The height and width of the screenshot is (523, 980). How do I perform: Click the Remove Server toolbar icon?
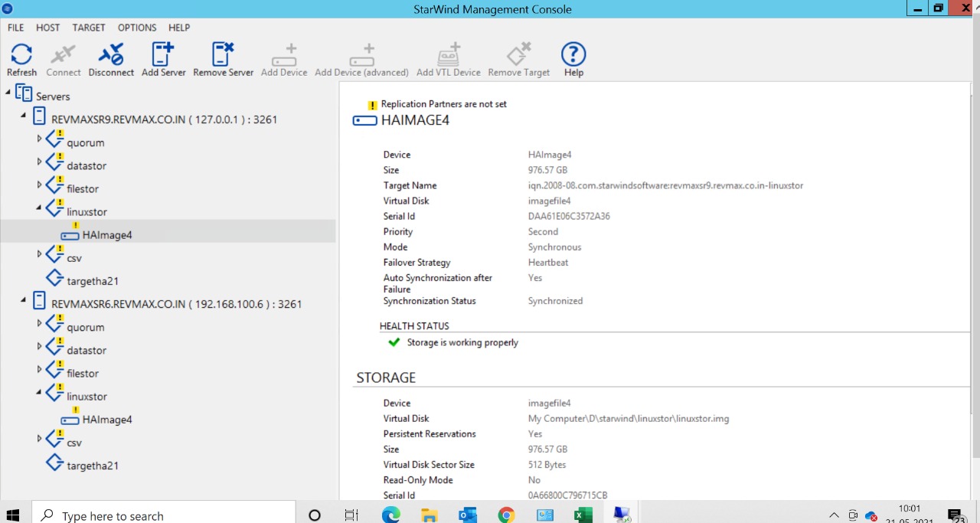223,60
